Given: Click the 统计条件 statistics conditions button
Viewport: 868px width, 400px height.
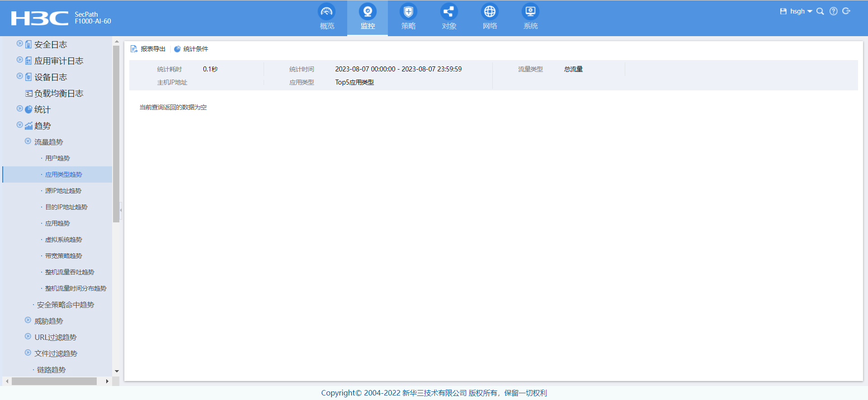Looking at the screenshot, I should pos(191,49).
